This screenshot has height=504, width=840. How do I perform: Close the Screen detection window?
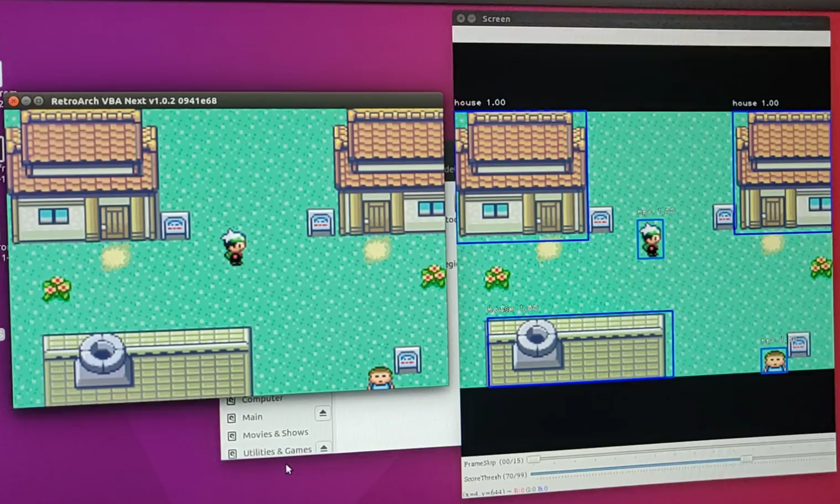(x=461, y=19)
